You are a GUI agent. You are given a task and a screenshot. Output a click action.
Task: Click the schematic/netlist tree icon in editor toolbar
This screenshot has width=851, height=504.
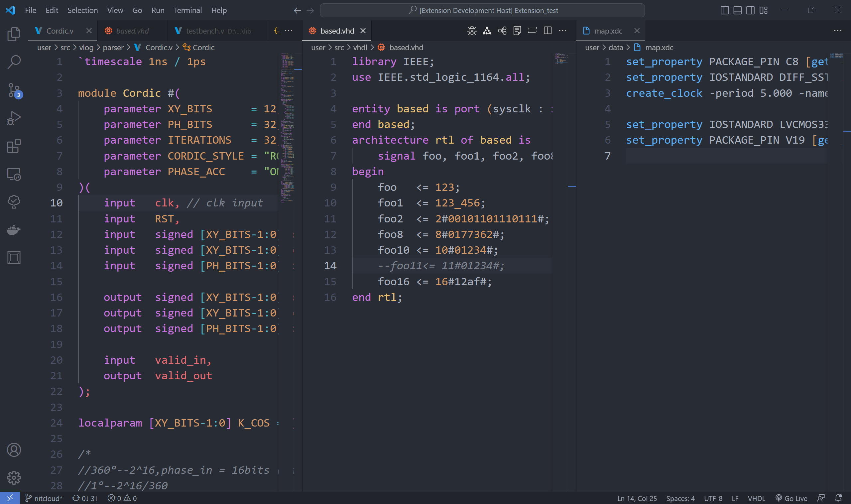click(502, 31)
